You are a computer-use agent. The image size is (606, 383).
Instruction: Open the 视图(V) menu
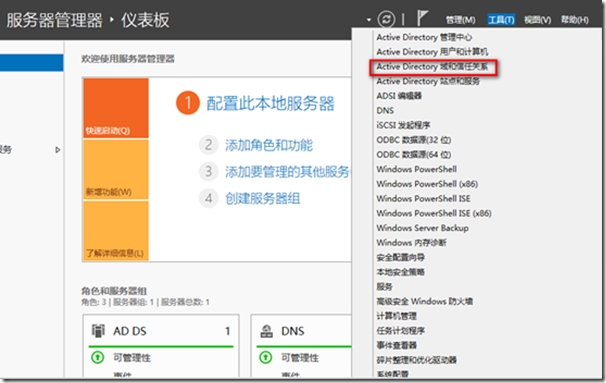click(537, 20)
